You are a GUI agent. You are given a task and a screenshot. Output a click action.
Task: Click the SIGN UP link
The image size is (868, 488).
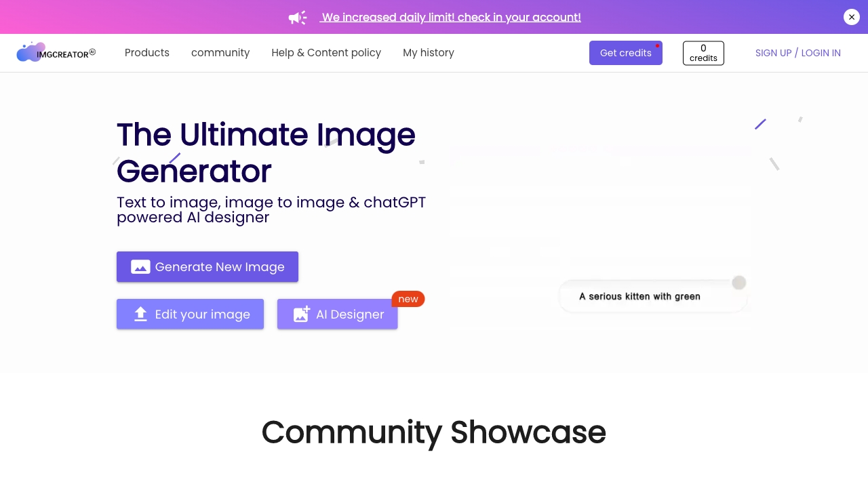point(773,53)
